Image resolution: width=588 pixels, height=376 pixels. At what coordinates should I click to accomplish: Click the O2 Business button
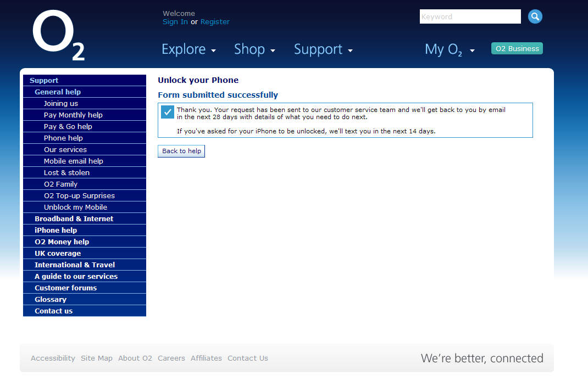pos(517,48)
